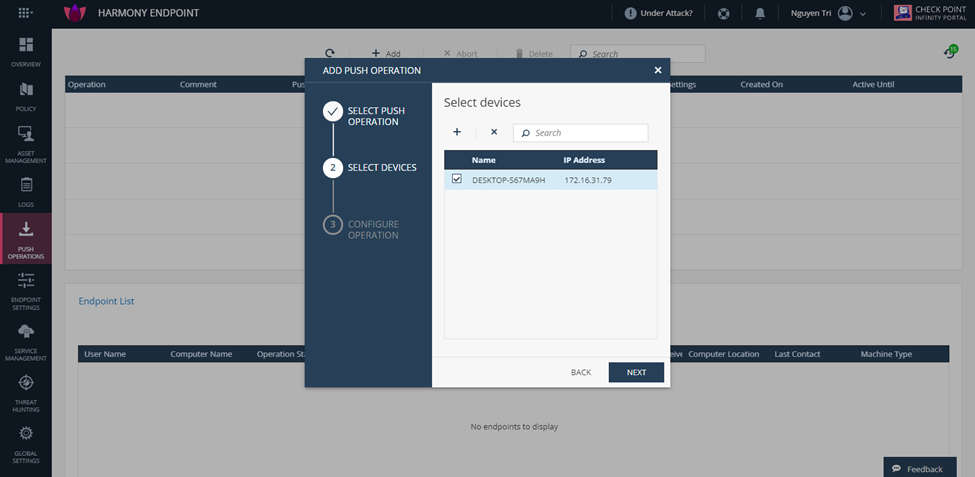Image resolution: width=975 pixels, height=477 pixels.
Task: Sort endpoint list by User Name
Action: click(x=105, y=354)
